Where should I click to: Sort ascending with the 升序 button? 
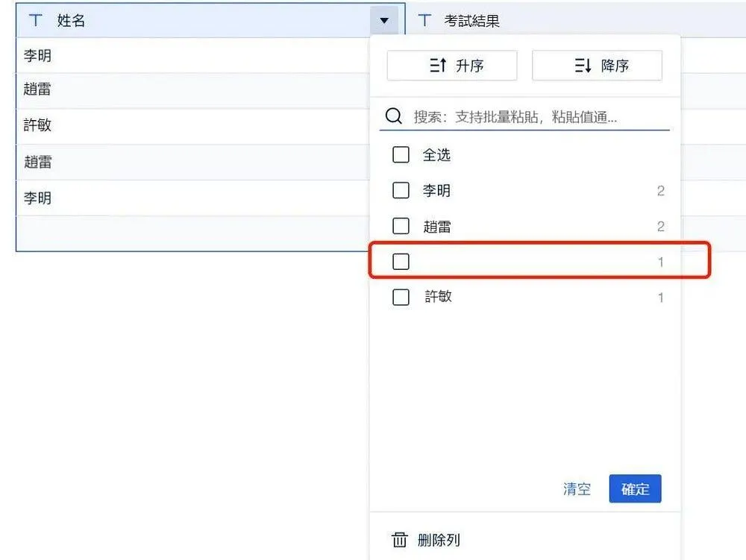(452, 66)
